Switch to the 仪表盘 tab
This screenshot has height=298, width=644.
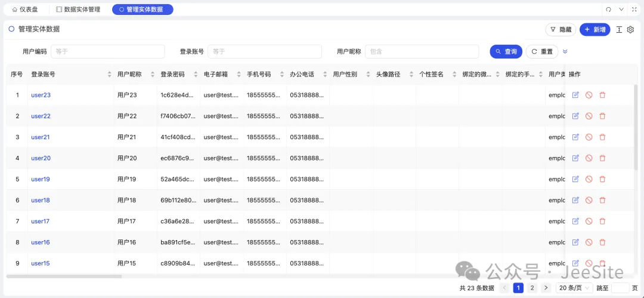27,10
